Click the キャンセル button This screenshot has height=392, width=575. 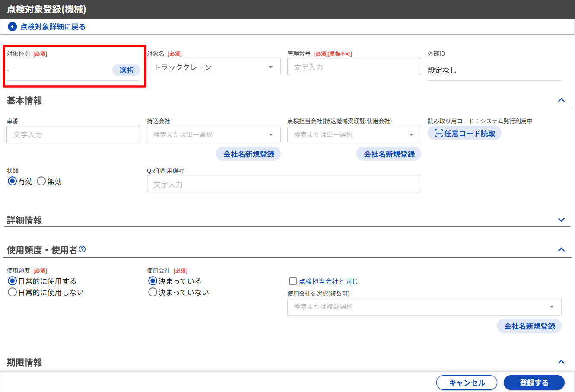pyautogui.click(x=467, y=382)
